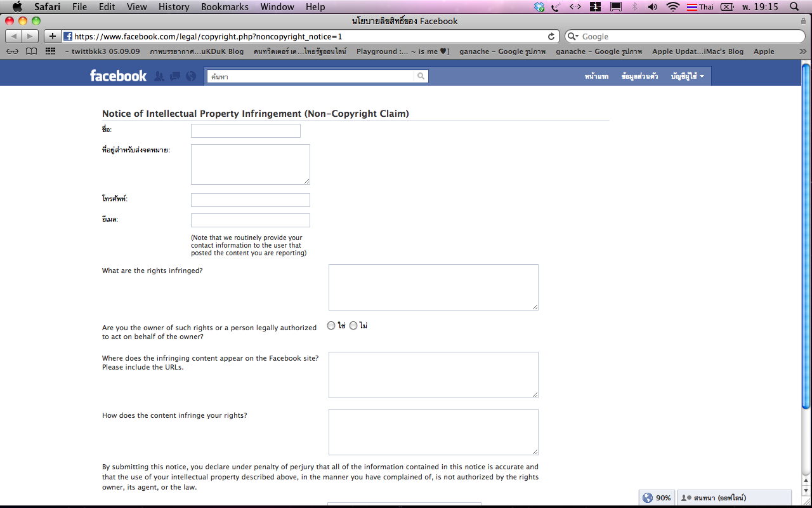Open the Apple bookmark in bookmarks bar
The image size is (812, 508).
[x=764, y=51]
